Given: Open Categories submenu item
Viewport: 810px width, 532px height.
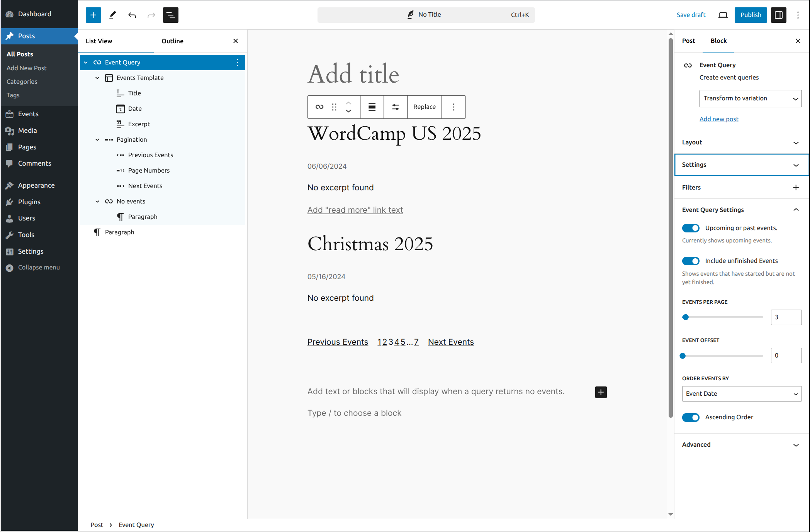Looking at the screenshot, I should (22, 82).
